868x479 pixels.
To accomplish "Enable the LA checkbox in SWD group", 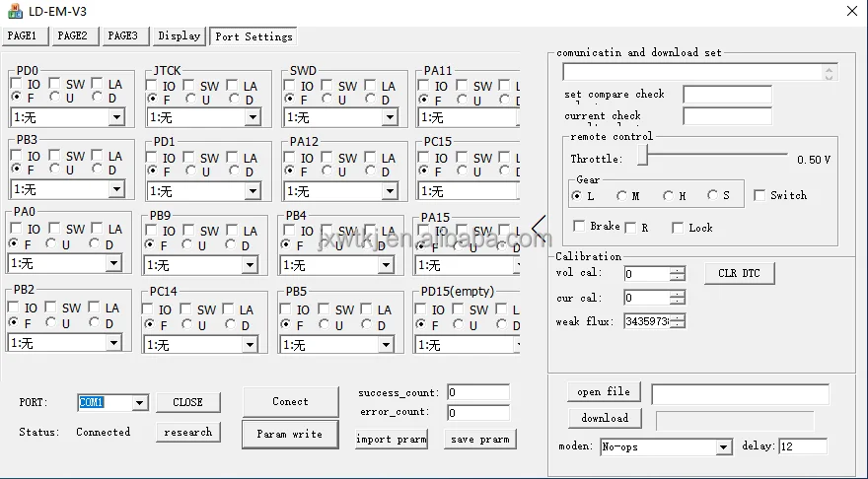I will coord(369,85).
